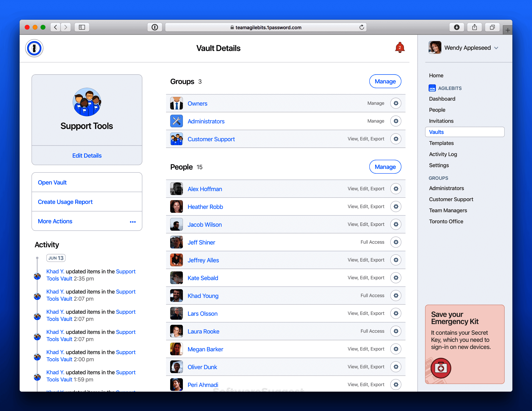Open the 1Password extension toolbar icon
Screen dimensions: 532x411
(x=155, y=27)
